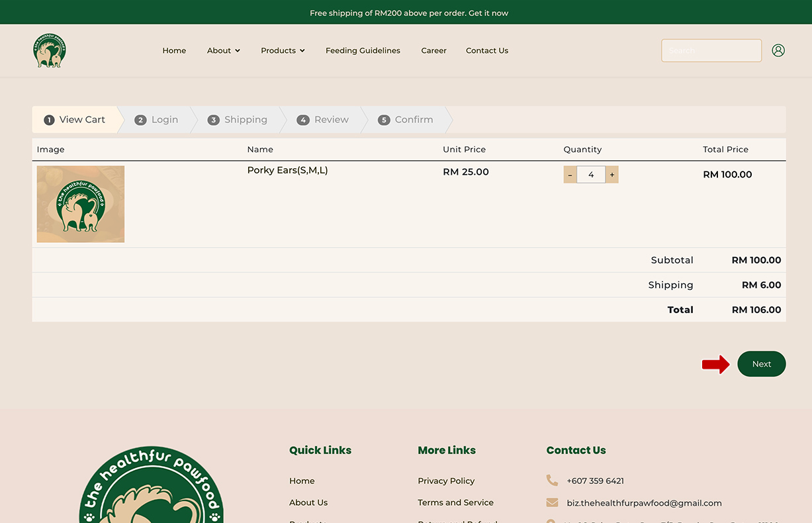The image size is (812, 523).
Task: Expand the About dropdown menu
Action: click(x=223, y=50)
